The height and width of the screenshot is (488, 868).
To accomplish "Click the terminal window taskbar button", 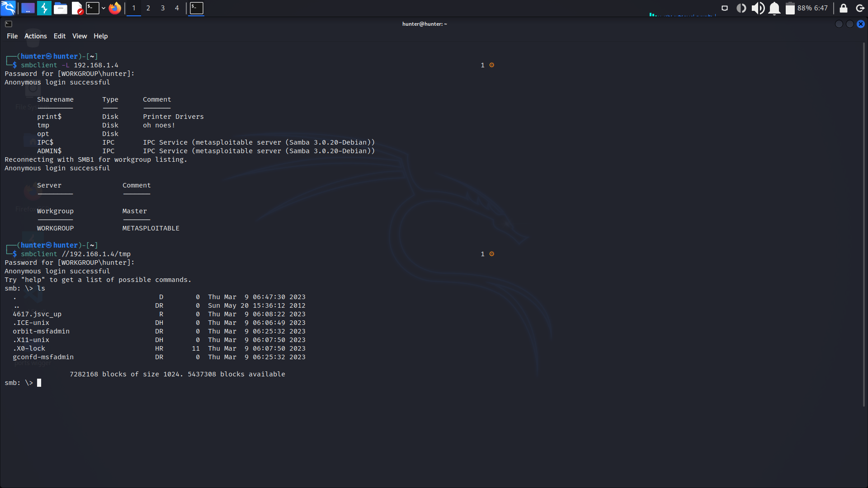I will click(x=196, y=8).
